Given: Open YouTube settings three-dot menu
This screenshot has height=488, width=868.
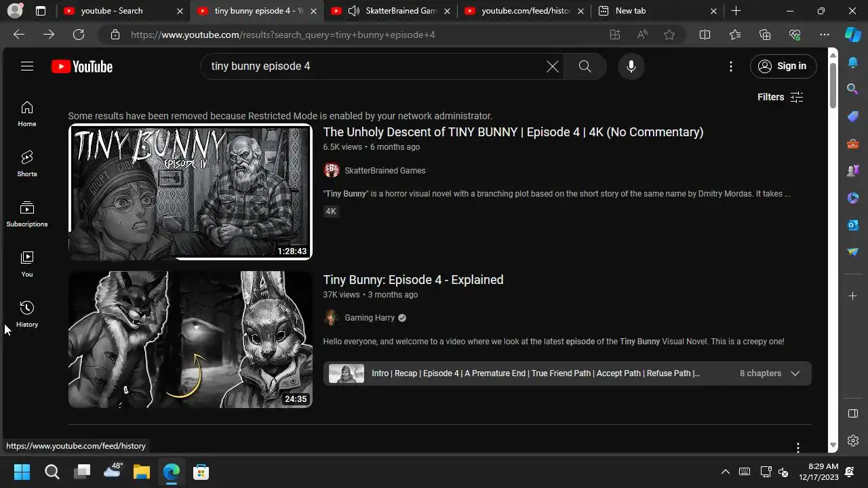Looking at the screenshot, I should 731,66.
